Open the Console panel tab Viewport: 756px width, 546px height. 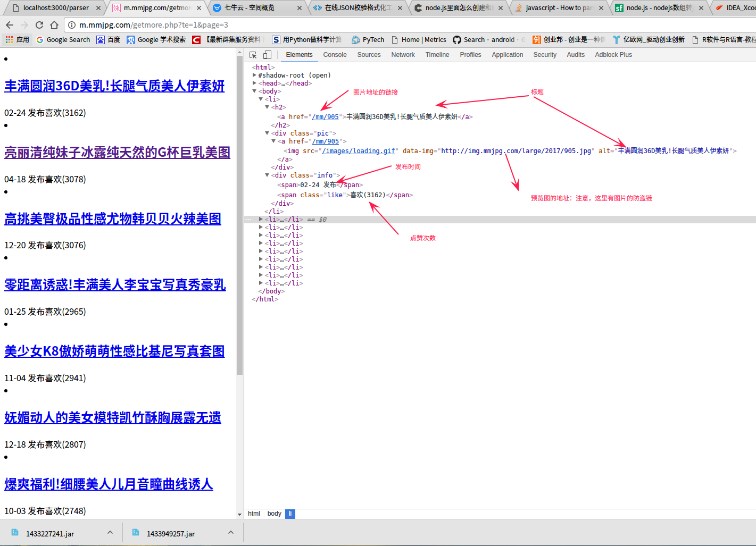335,55
